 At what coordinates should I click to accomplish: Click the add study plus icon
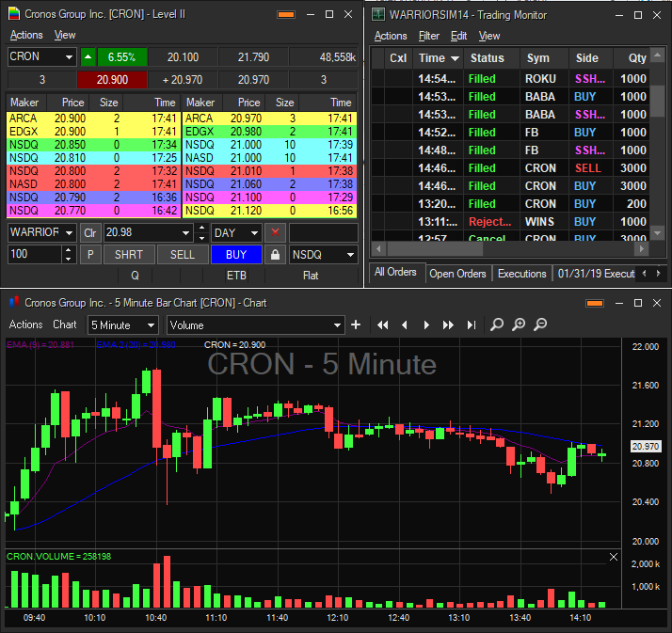(x=356, y=325)
